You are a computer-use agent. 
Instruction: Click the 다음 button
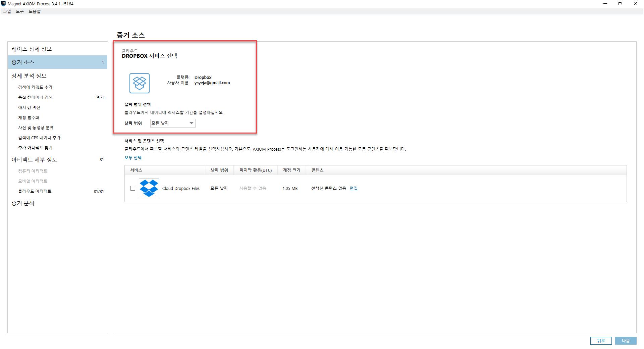pos(626,341)
